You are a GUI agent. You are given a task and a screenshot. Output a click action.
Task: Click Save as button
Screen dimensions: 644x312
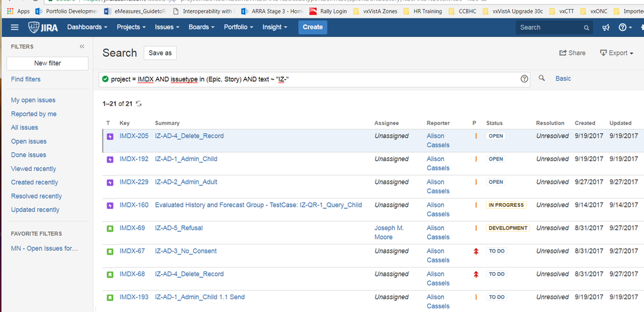tap(160, 53)
